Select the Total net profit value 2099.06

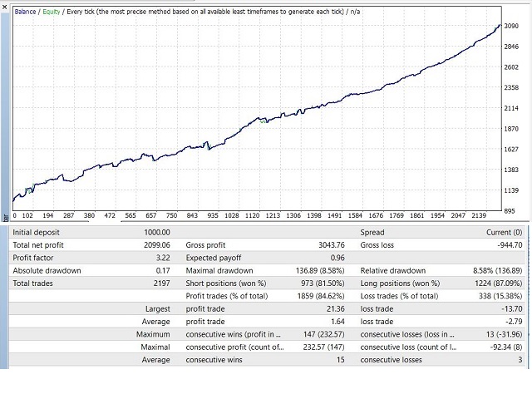(157, 245)
